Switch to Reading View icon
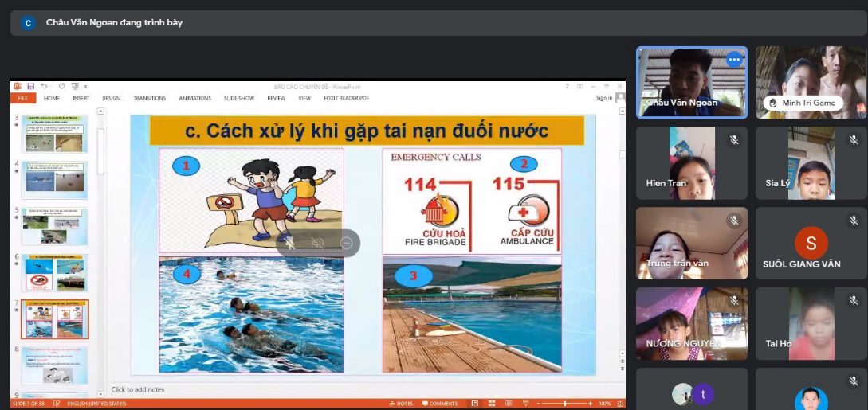 click(x=509, y=404)
